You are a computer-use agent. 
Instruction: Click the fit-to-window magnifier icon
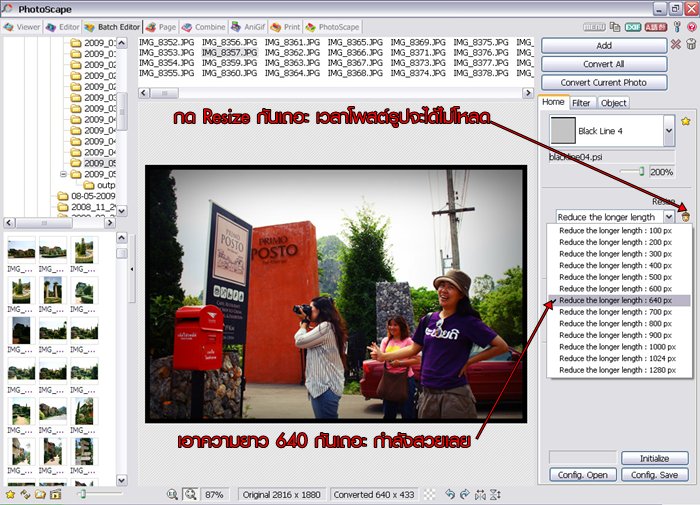pyautogui.click(x=191, y=494)
